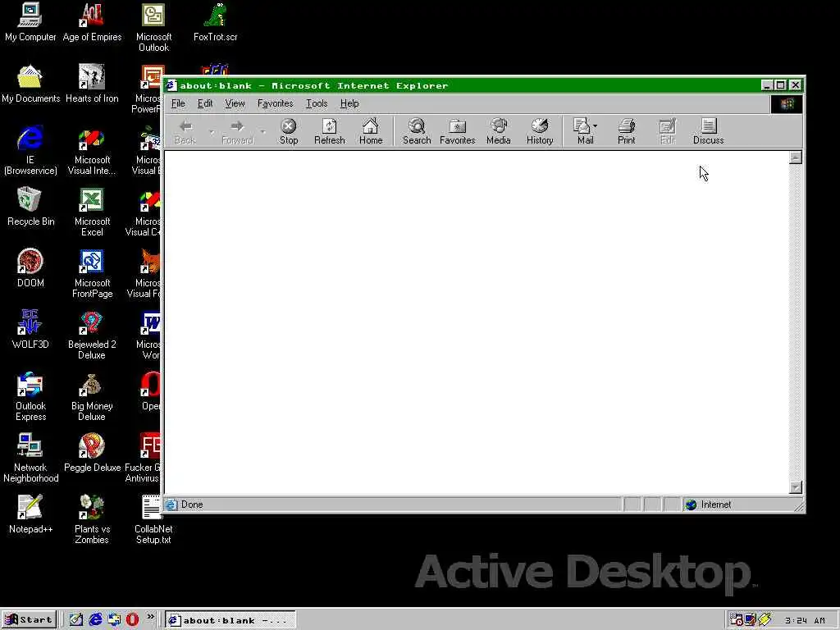Click the yellow lightning system tray icon

coord(765,620)
